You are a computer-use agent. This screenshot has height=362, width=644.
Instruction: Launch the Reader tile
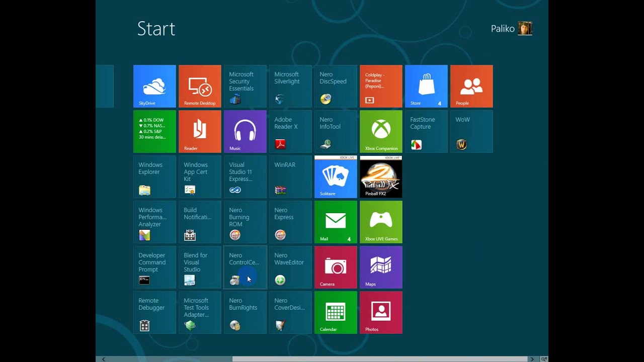(200, 131)
